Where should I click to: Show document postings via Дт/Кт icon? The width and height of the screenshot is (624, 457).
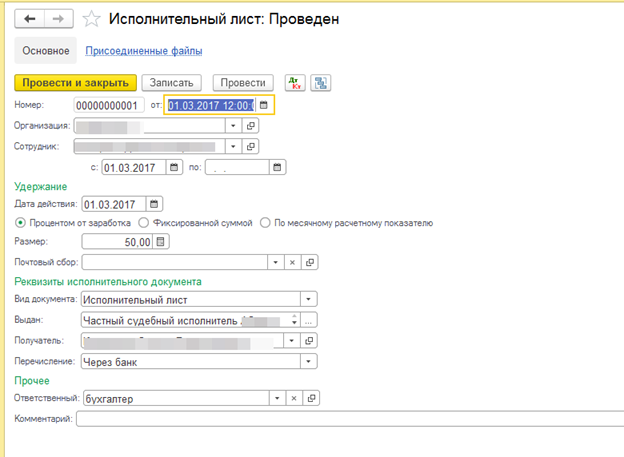click(x=295, y=83)
